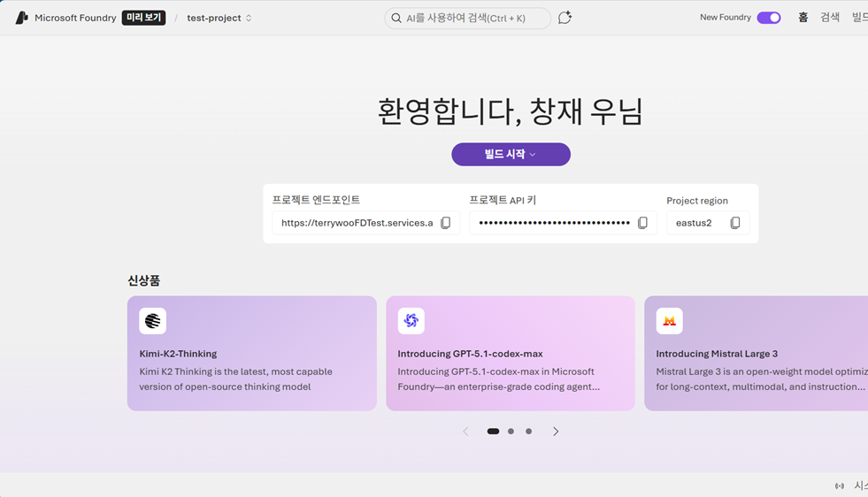Screen dimensions: 868x497
Task: Go to the previous carousel slide
Action: [465, 432]
